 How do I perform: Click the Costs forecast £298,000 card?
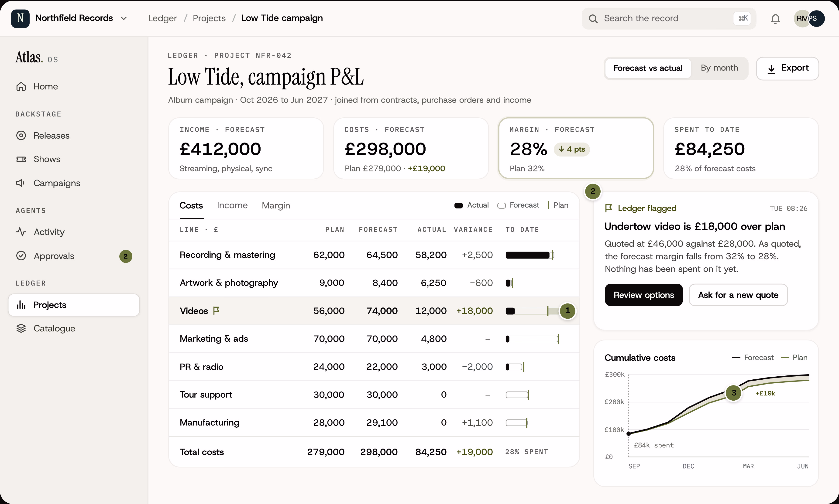tap(411, 148)
